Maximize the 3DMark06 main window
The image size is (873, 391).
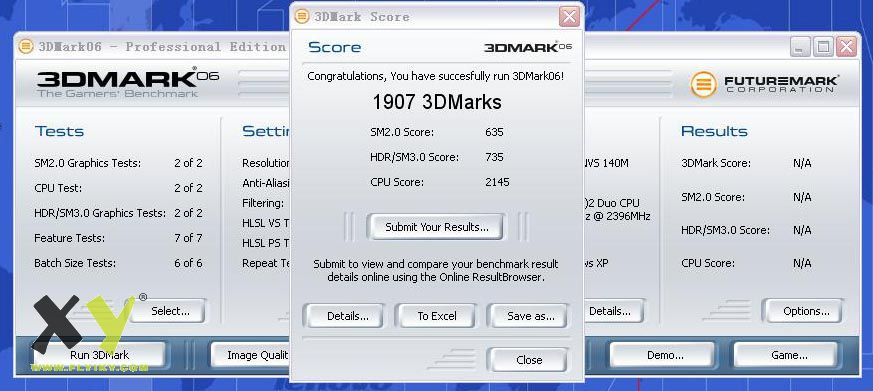tap(823, 47)
